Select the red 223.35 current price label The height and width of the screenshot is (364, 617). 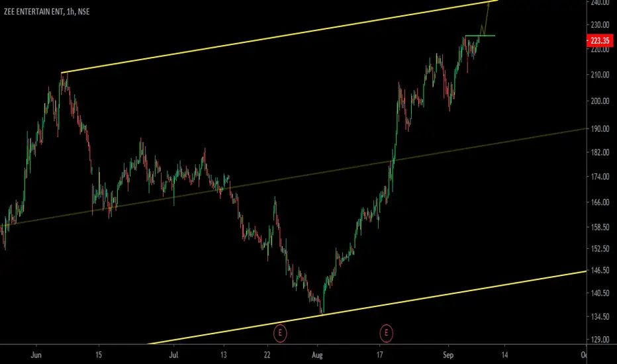tap(600, 40)
